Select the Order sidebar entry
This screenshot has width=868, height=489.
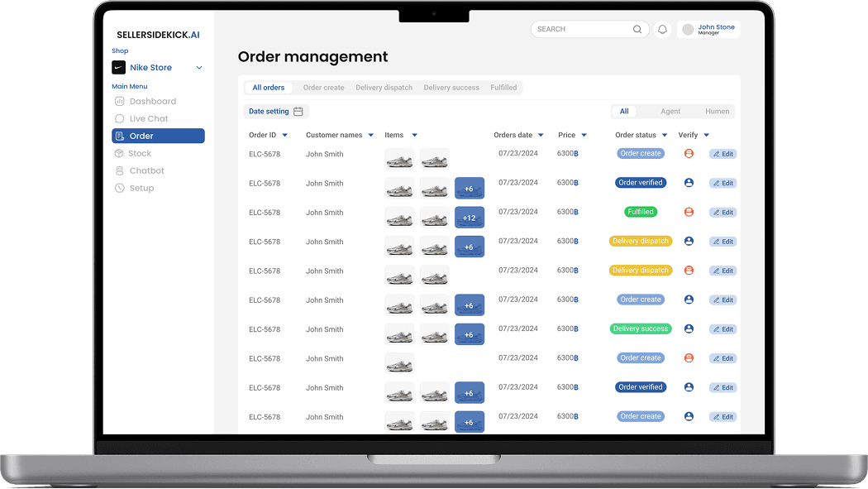coord(159,136)
